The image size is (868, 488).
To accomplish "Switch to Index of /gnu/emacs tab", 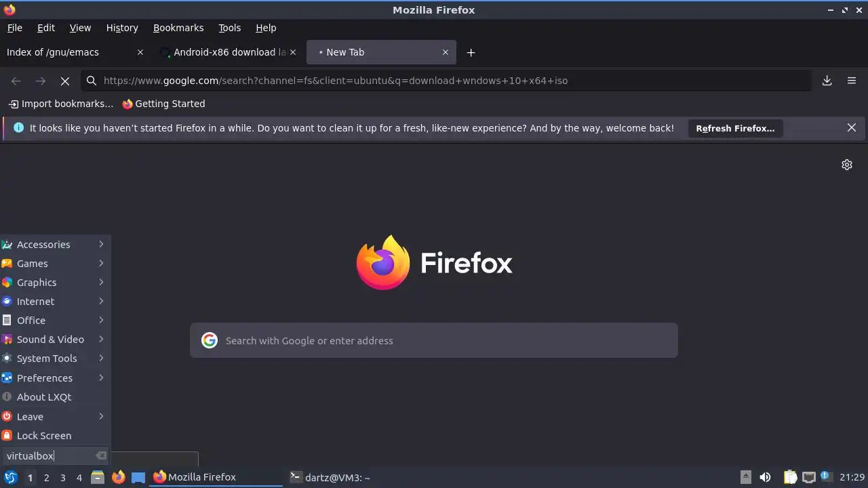I will (76, 52).
